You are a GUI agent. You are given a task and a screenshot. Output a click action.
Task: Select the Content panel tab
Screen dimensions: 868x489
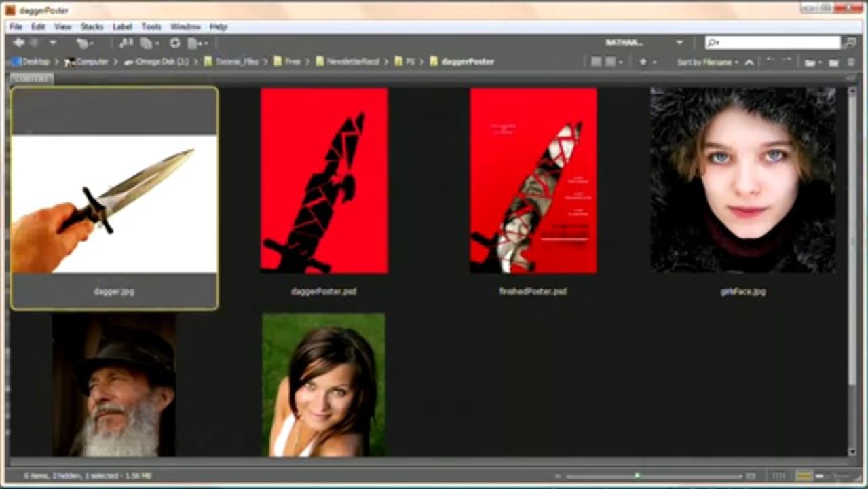coord(32,79)
